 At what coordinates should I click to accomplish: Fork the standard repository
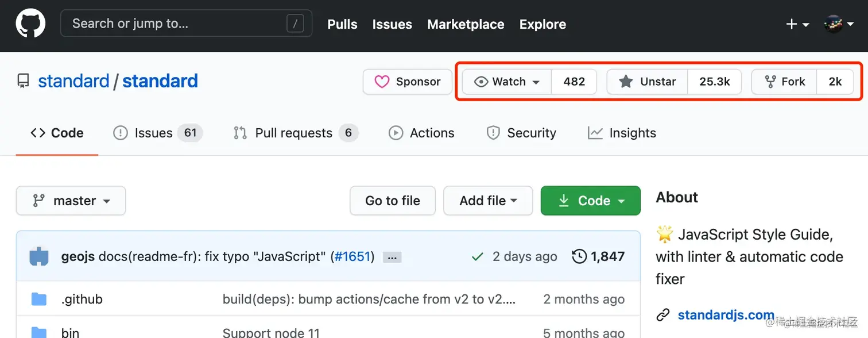click(785, 82)
